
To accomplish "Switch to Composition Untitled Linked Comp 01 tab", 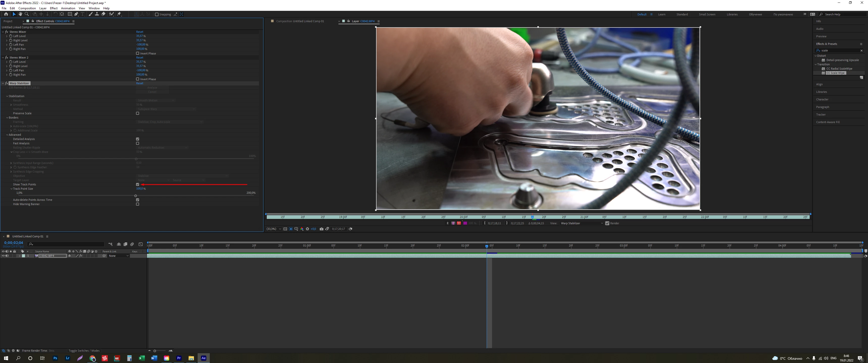I will 300,21.
